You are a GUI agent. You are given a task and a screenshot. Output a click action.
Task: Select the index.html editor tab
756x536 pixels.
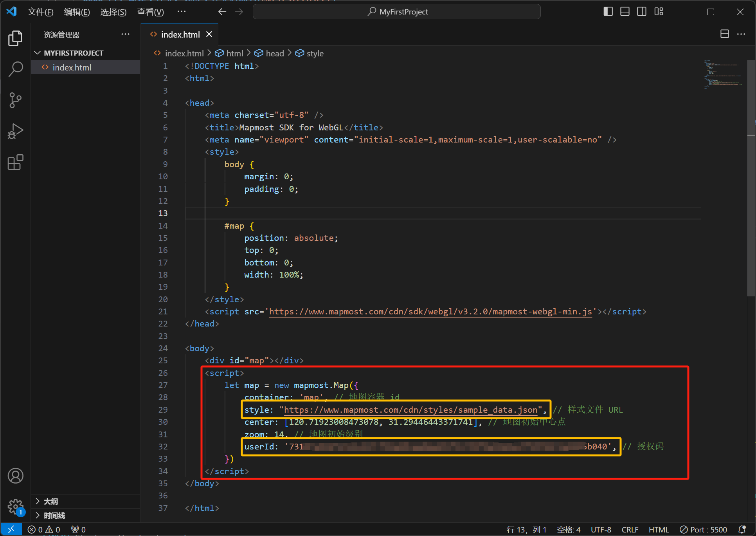point(180,34)
